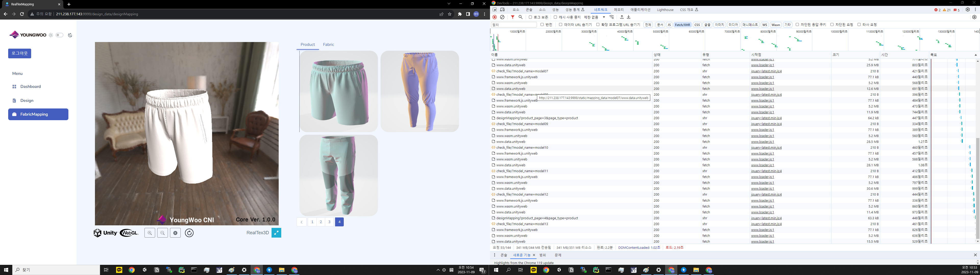Image resolution: width=980 pixels, height=275 pixels.
Task: Tick the 데이터 URL 숨기기 checkbox
Action: (x=560, y=25)
